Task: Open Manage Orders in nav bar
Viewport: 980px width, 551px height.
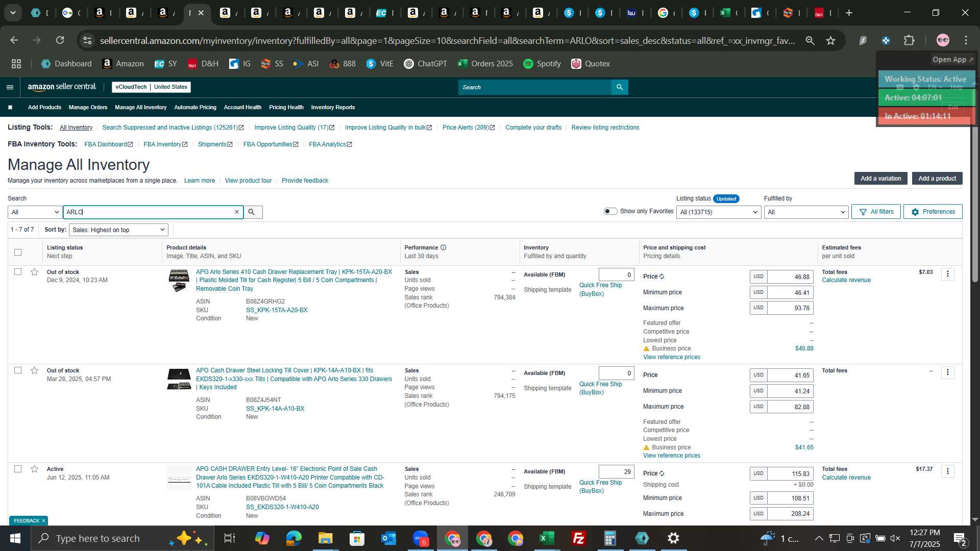Action: [x=88, y=108]
